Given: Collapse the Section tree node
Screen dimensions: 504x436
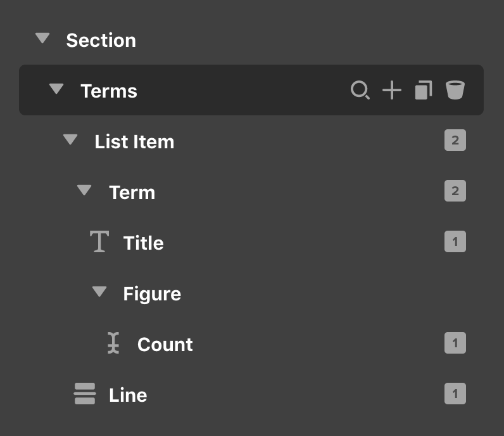Looking at the screenshot, I should coord(42,39).
